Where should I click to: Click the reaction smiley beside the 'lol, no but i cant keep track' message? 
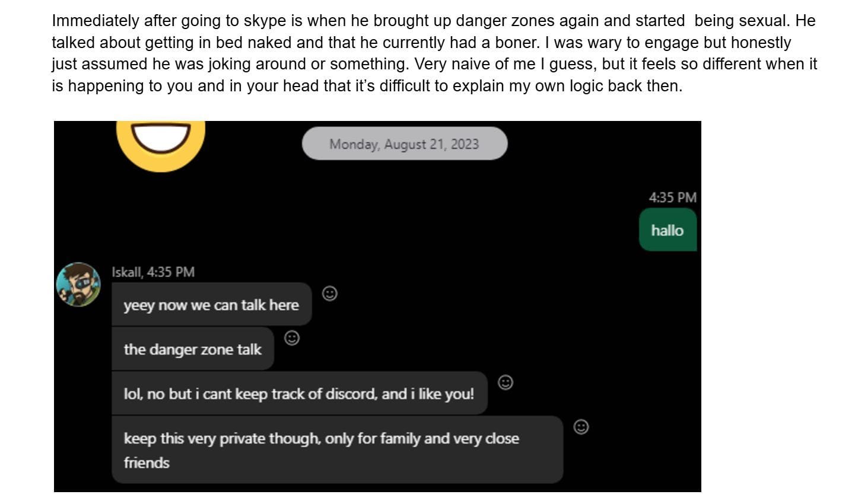pos(505,383)
